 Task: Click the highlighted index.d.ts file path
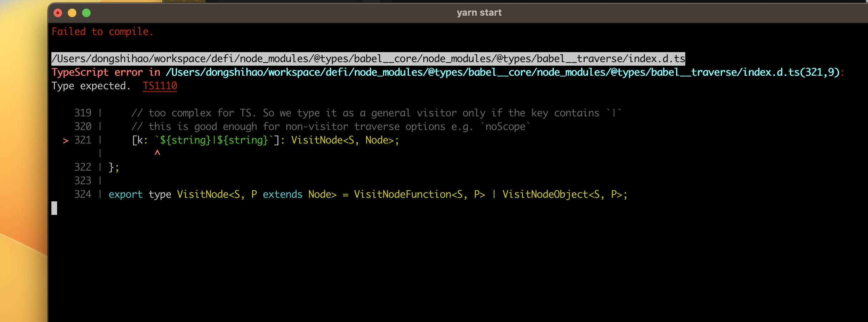click(x=368, y=58)
